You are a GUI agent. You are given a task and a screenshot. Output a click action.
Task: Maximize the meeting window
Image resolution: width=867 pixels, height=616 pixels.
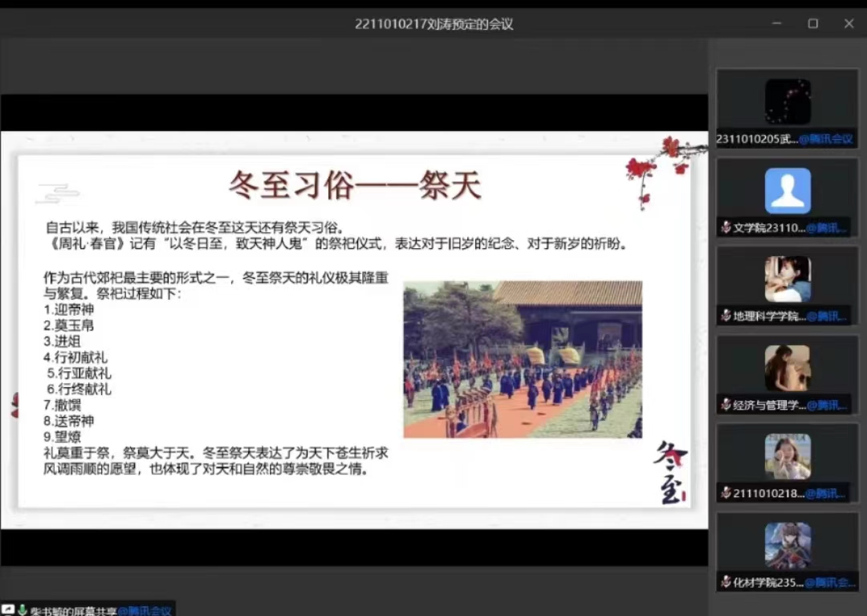pyautogui.click(x=812, y=24)
